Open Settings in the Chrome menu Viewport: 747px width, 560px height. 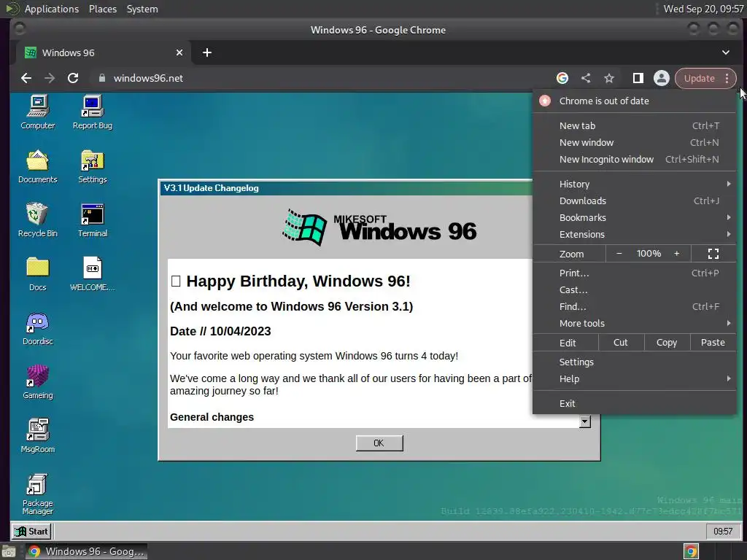tap(635, 362)
